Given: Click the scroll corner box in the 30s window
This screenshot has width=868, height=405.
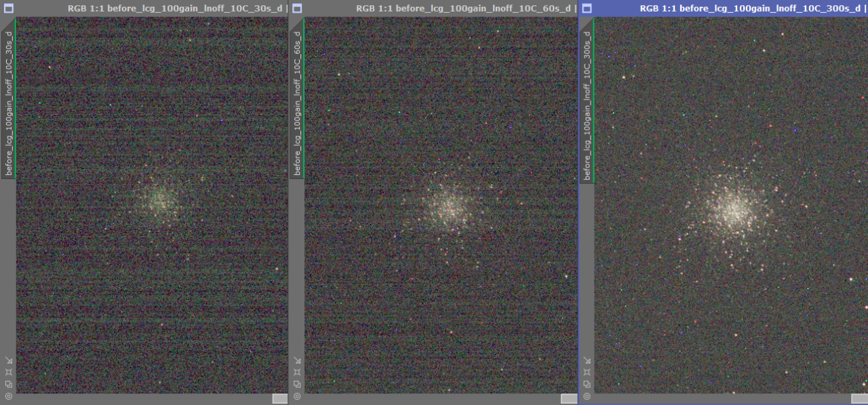Looking at the screenshot, I should point(280,399).
